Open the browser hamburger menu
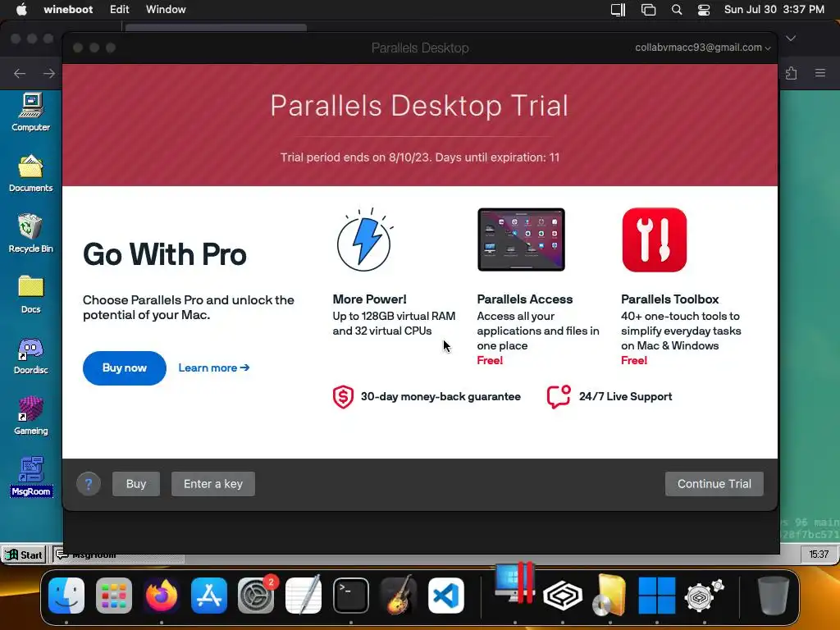The width and height of the screenshot is (840, 630). [x=820, y=73]
